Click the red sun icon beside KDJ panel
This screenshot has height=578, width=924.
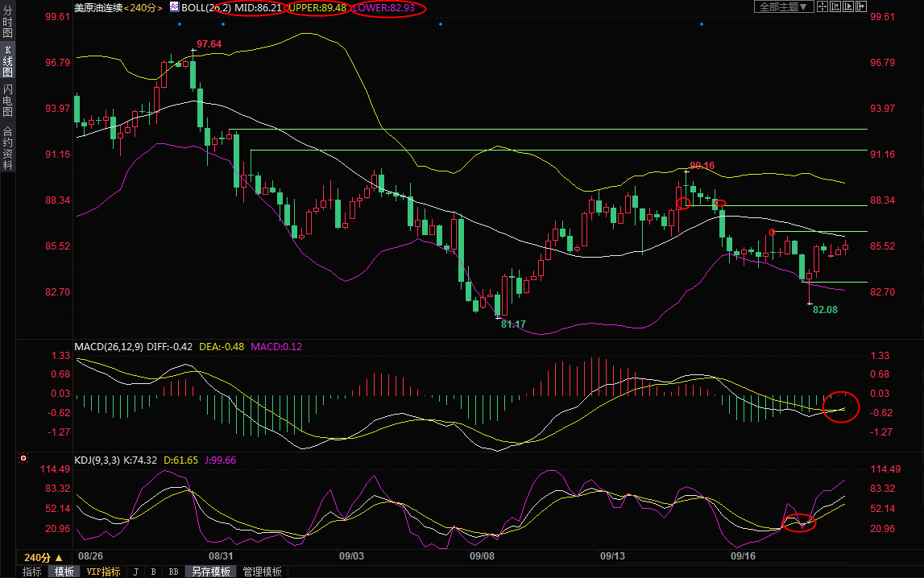click(23, 459)
